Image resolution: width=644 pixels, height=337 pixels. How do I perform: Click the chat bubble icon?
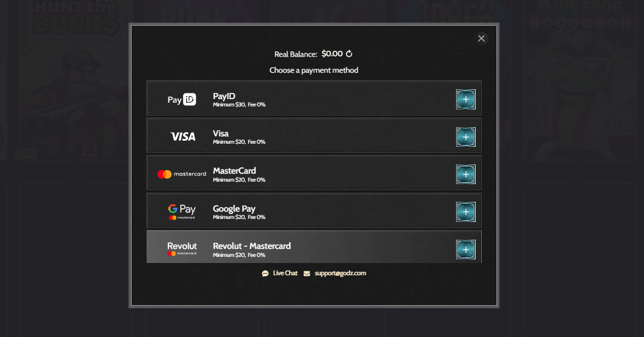tap(265, 273)
